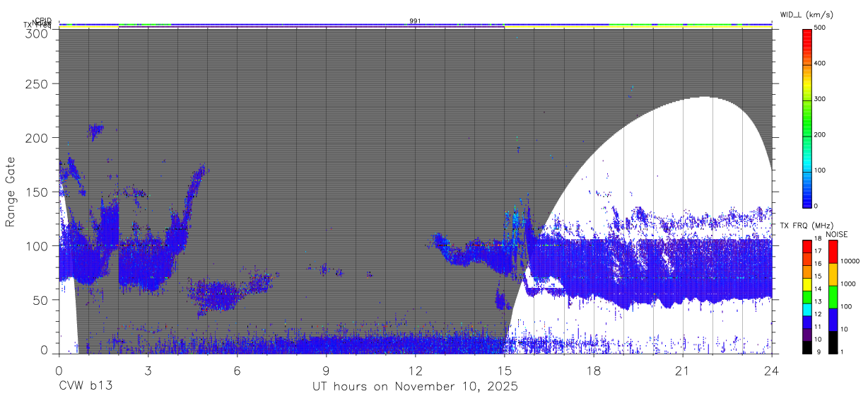Click the "CVW b13" radar beam label

[86, 386]
